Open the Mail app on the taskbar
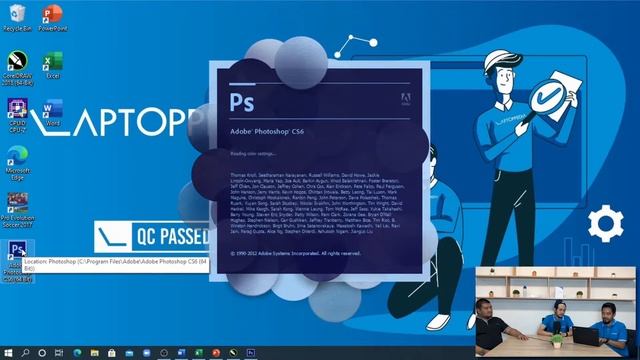 coord(129,353)
